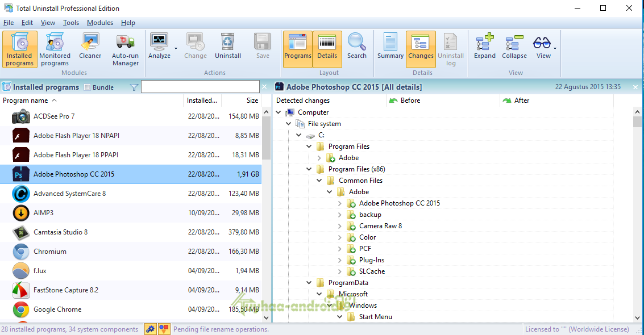Open the Auto-run Manager
Screen dimensions: 644x335
click(x=125, y=49)
